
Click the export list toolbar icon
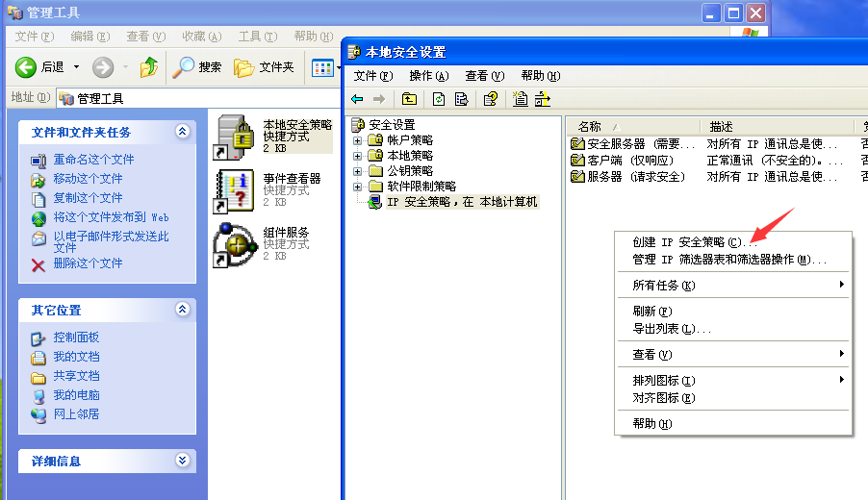coord(461,98)
